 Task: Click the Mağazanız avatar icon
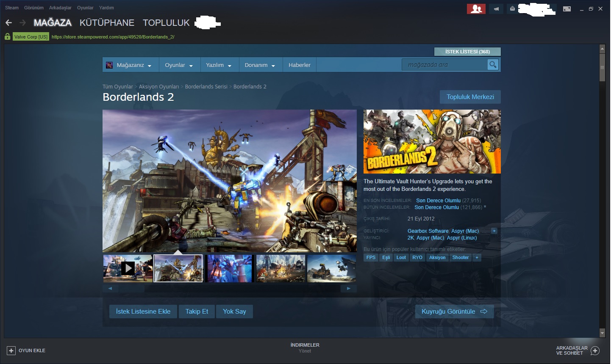pos(109,65)
